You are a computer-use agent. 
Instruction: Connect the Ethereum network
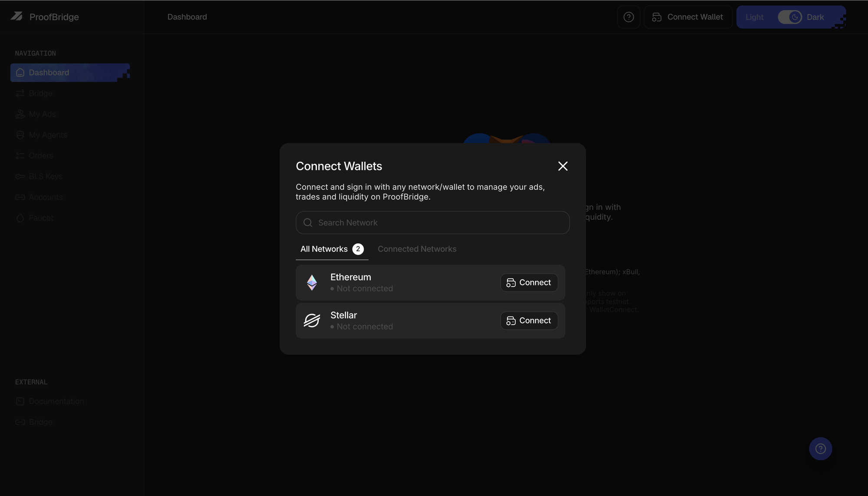click(x=529, y=282)
